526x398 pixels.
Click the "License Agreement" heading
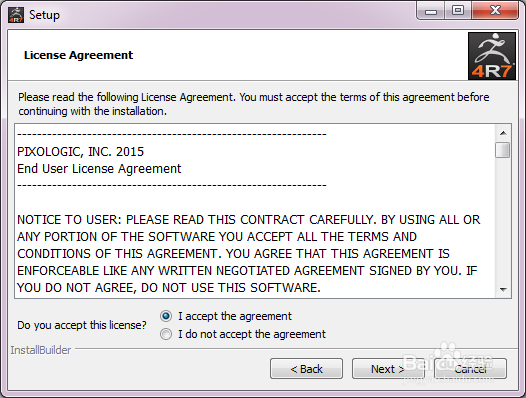pyautogui.click(x=78, y=55)
